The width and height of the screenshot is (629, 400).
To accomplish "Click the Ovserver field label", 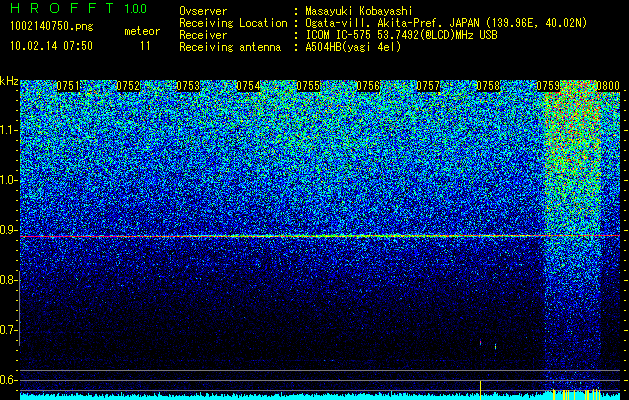I will [x=203, y=11].
